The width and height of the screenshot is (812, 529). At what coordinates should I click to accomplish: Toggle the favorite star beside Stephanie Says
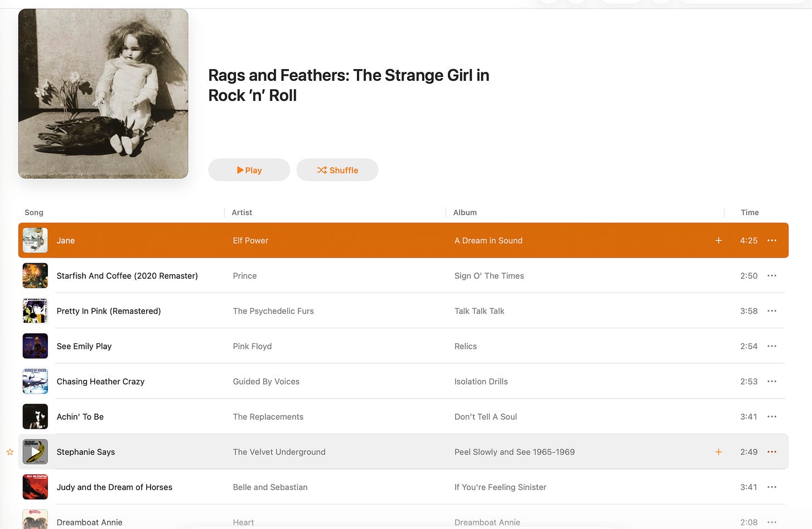[x=10, y=452]
